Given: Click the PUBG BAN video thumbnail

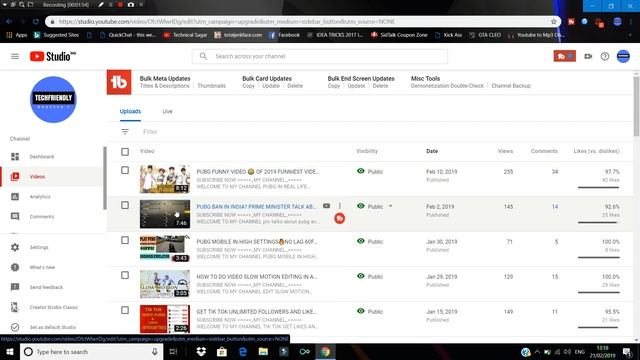Looking at the screenshot, I should (x=165, y=214).
